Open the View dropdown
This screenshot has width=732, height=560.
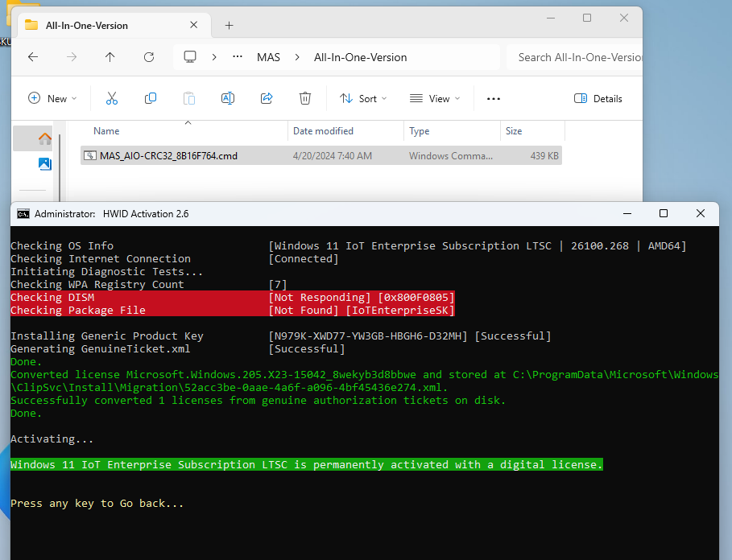tap(435, 98)
